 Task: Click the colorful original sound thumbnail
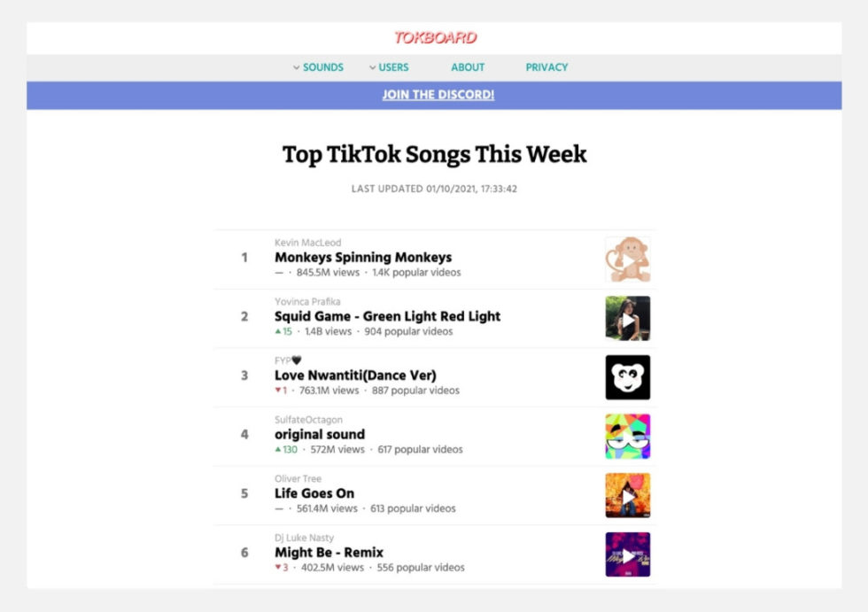point(629,435)
